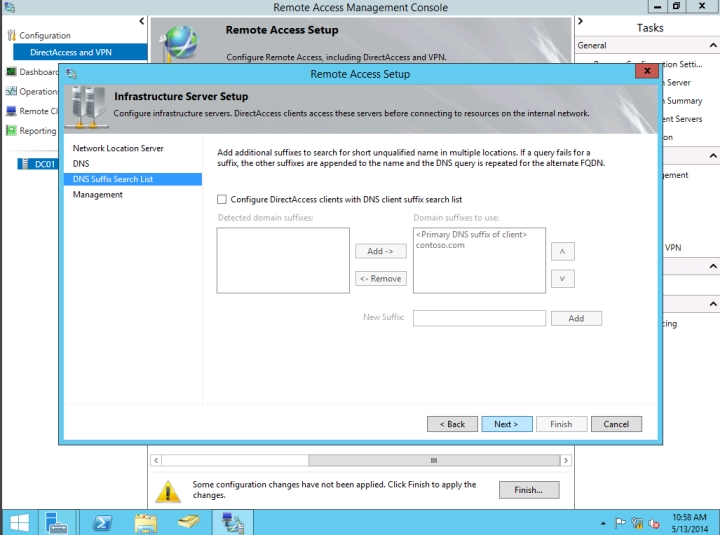Open Server Manager from taskbar
Viewport: 720px width, 535px height.
57,523
